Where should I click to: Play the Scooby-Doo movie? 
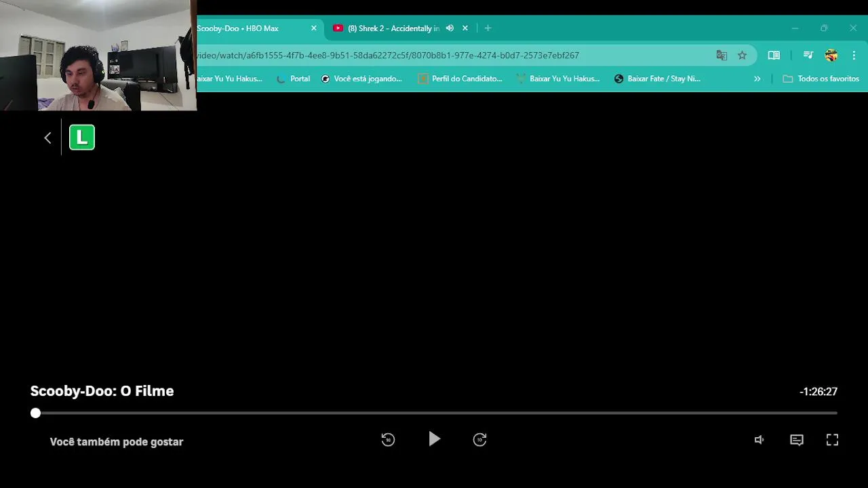click(434, 439)
